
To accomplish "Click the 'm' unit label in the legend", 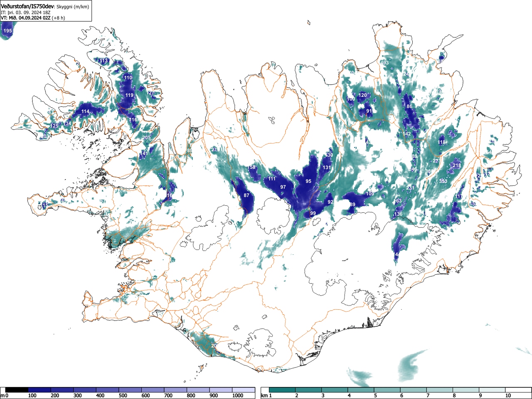I will point(2,395).
